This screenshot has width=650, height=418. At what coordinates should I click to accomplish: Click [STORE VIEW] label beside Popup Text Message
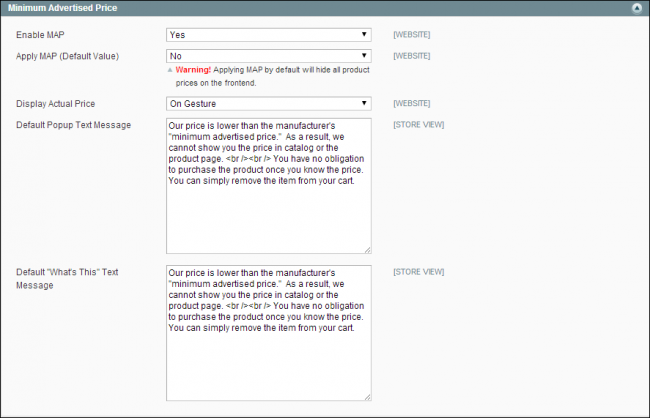pyautogui.click(x=419, y=125)
